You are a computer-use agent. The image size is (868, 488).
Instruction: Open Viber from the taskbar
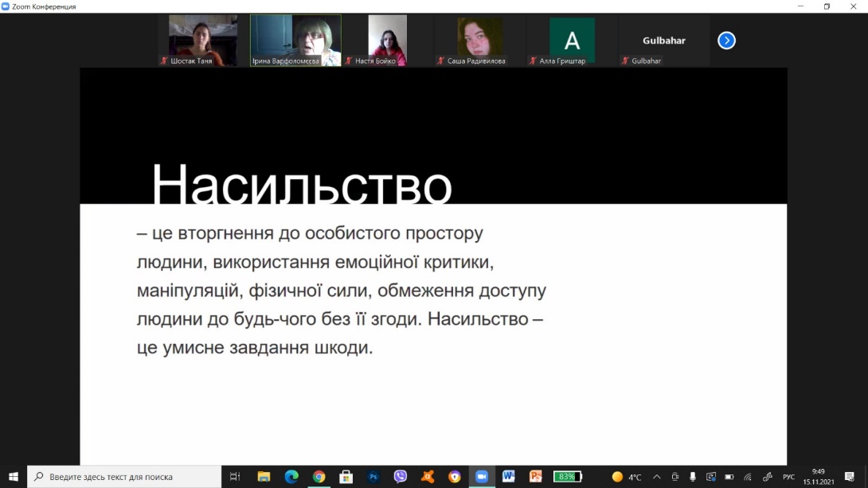click(400, 477)
